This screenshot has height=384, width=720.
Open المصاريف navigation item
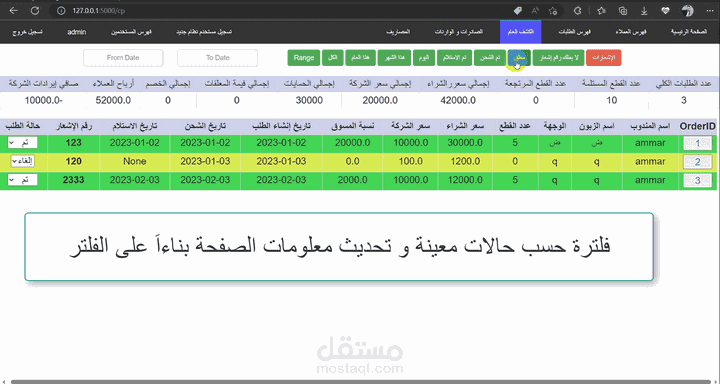pos(398,32)
